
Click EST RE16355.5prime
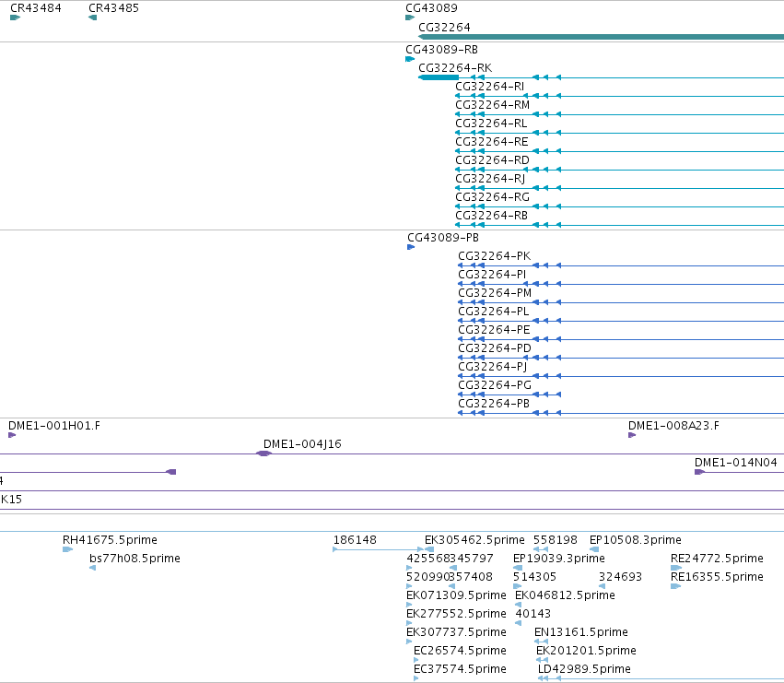(717, 577)
